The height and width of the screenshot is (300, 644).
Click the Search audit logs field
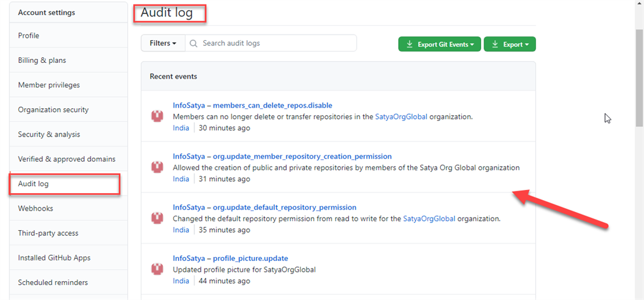pos(277,43)
